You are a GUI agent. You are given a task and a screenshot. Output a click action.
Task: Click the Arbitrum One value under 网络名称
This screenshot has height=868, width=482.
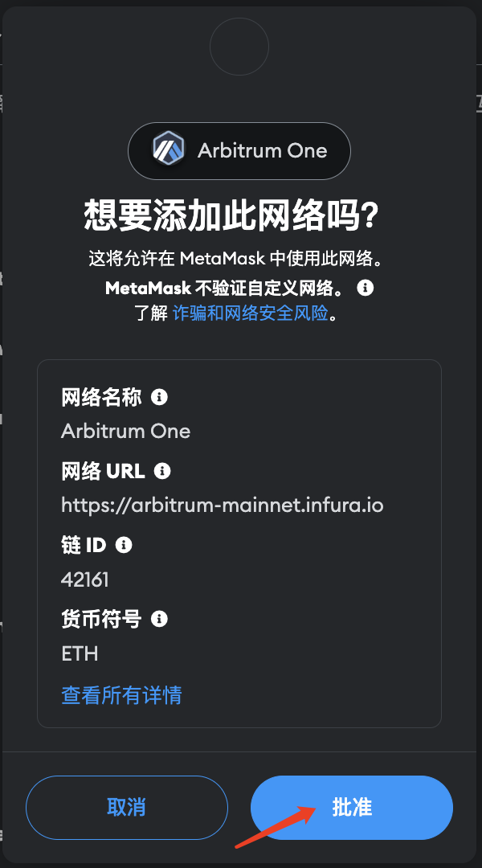click(x=125, y=432)
